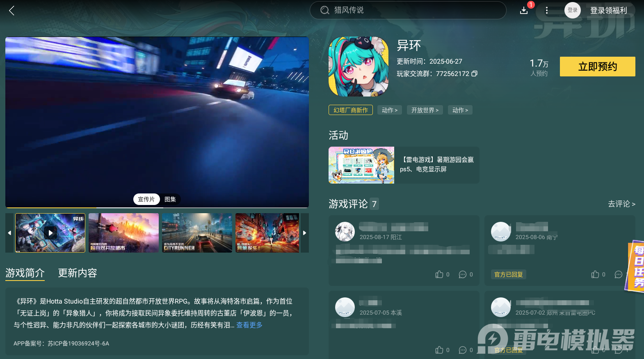Screen dimensions: 644x359
Task: Click the round 登录 avatar icon
Action: (x=573, y=10)
